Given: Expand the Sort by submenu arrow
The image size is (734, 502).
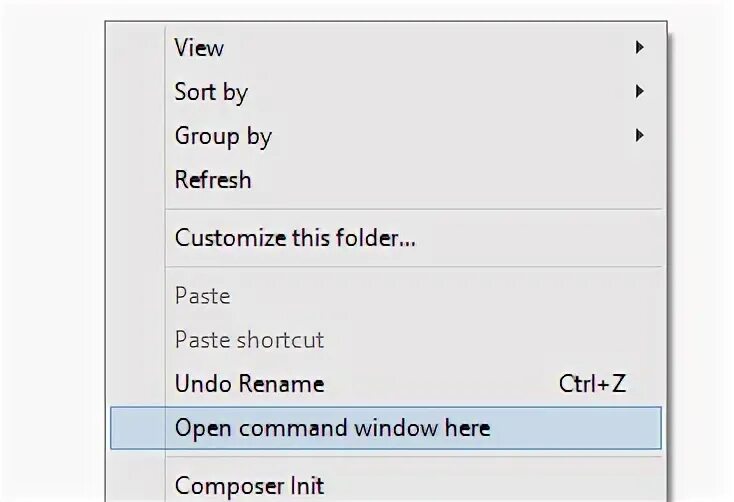Looking at the screenshot, I should pyautogui.click(x=639, y=92).
